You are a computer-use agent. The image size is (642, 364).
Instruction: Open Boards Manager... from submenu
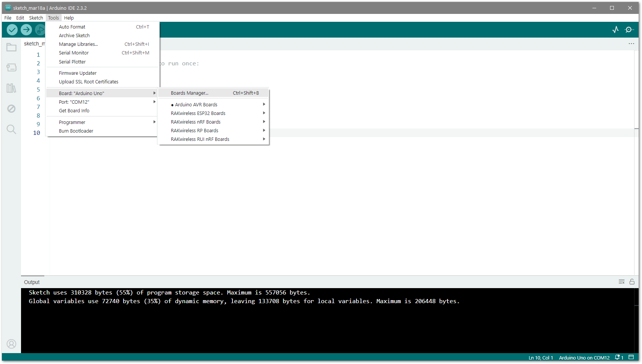[x=213, y=93]
